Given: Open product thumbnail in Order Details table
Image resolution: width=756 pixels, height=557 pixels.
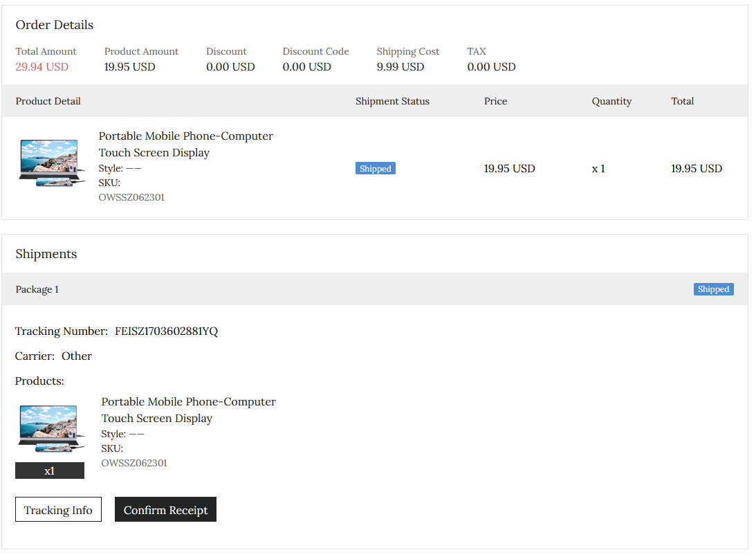Looking at the screenshot, I should coord(52,163).
